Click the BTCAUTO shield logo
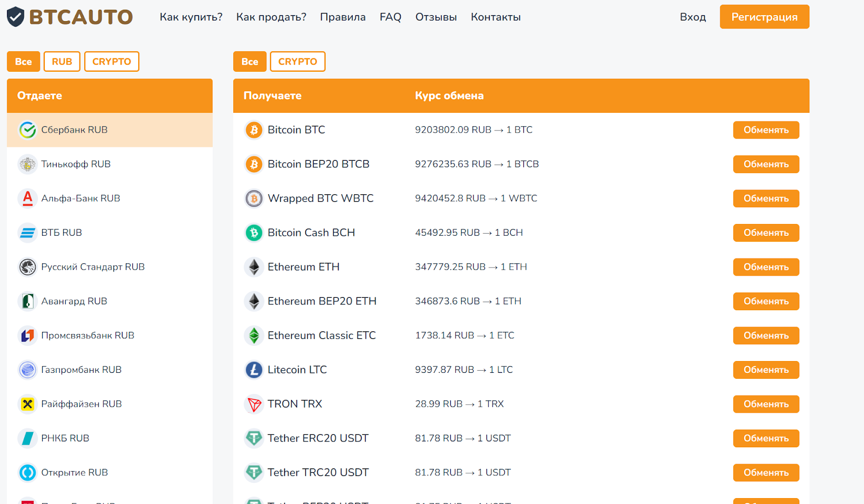The height and width of the screenshot is (504, 864). pos(16,17)
